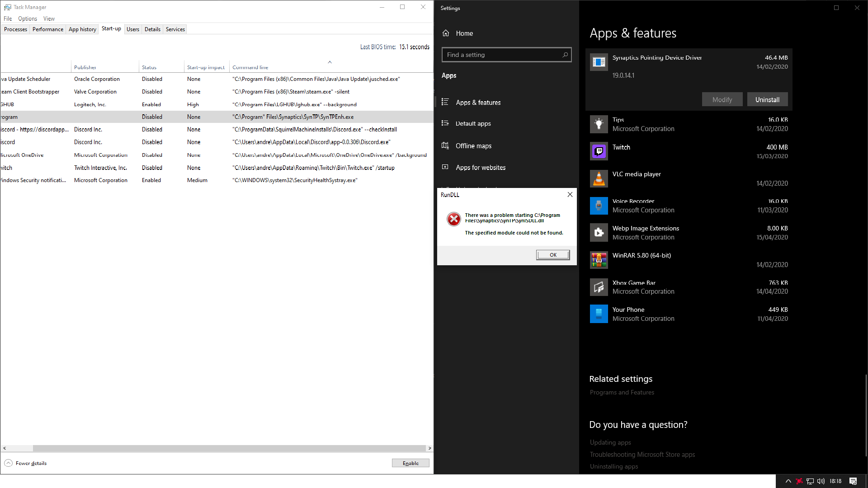Click the scroll right arrow in Task Manager

[429, 448]
